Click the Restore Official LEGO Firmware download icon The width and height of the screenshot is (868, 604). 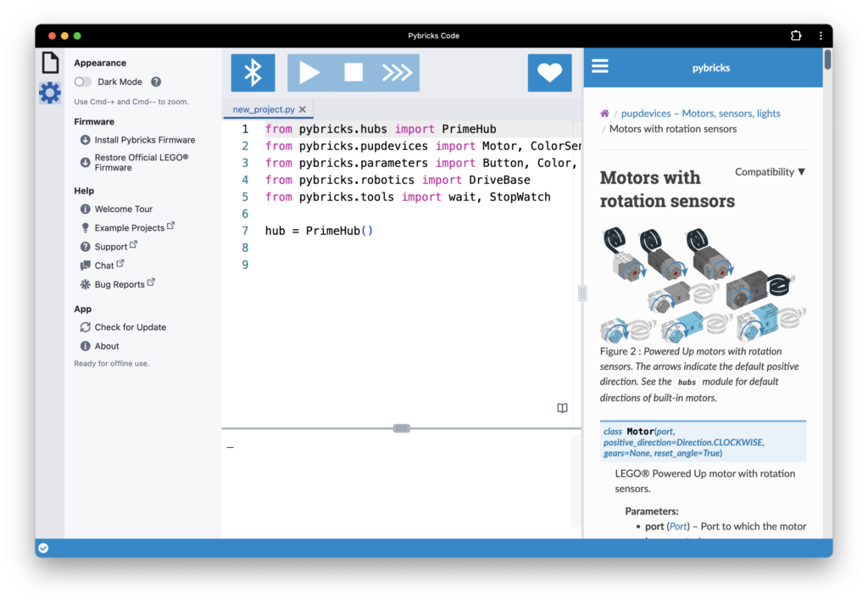(x=86, y=162)
